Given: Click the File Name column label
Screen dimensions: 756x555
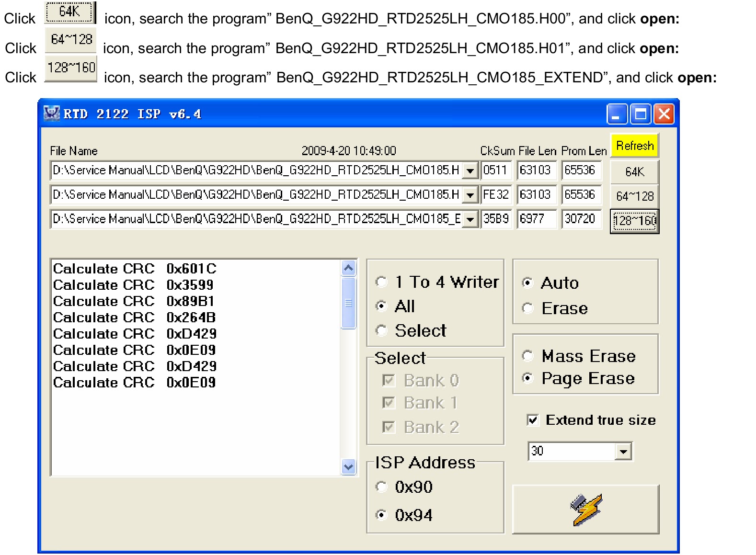Looking at the screenshot, I should point(74,151).
